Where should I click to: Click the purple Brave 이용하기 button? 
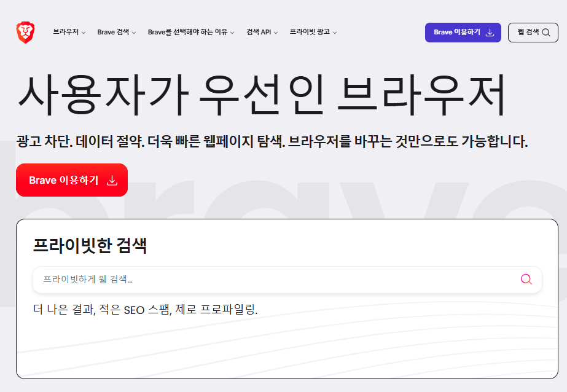tap(463, 33)
